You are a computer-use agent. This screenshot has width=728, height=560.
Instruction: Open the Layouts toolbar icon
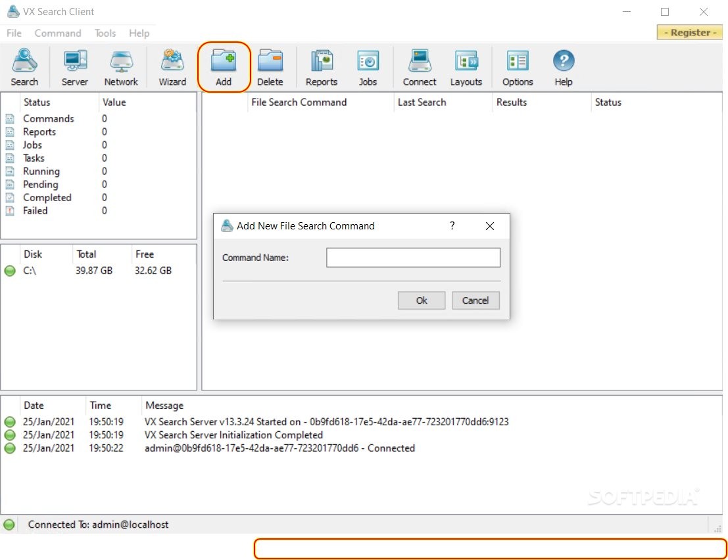(466, 67)
